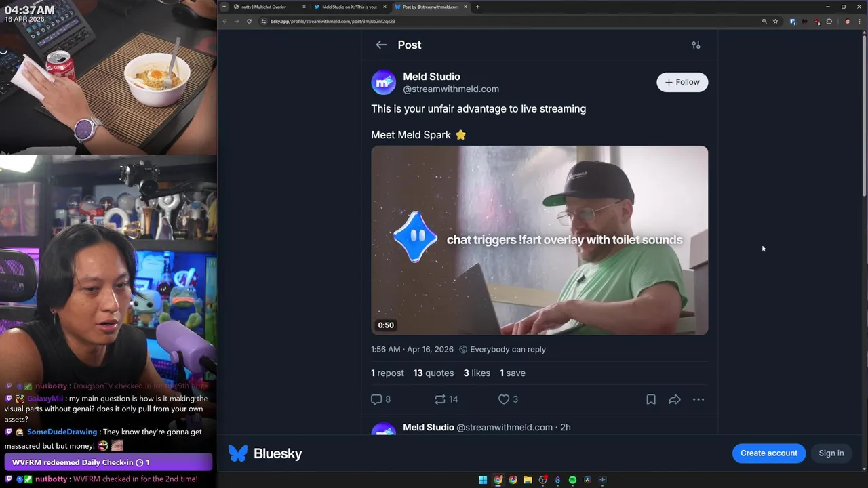Click Sign in in bottom bar
The image size is (868, 488).
pos(831,453)
